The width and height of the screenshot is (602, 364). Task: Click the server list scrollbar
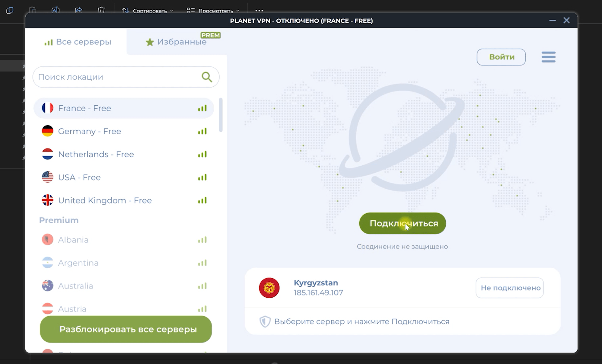coord(221,115)
